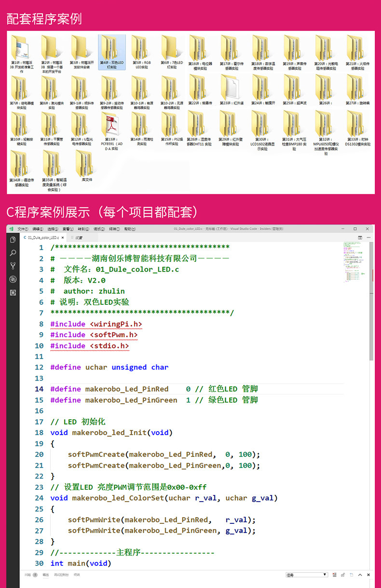Open the 选择(S) menu
The height and width of the screenshot is (588, 381).
point(53,229)
